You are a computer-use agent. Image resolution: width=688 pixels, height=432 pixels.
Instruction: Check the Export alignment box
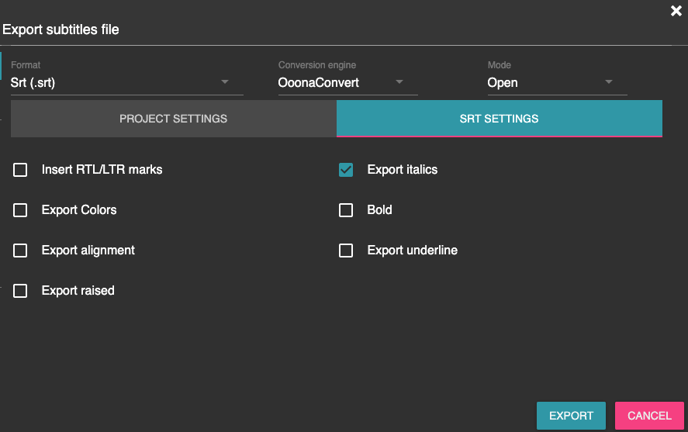tap(20, 250)
